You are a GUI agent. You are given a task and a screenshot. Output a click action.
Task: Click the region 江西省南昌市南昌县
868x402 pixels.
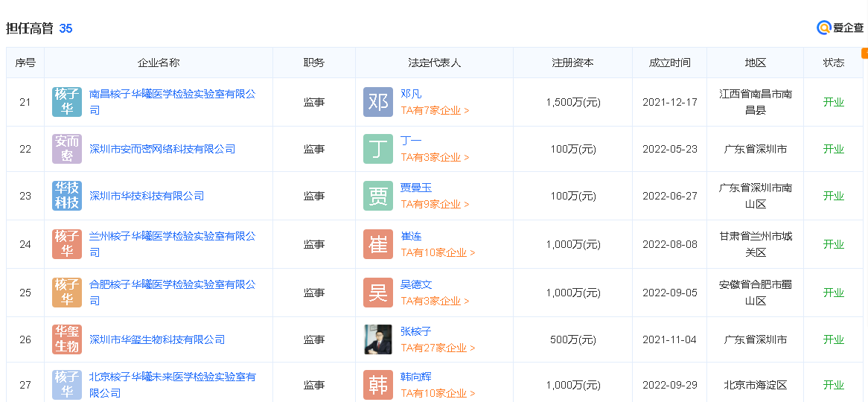click(756, 102)
